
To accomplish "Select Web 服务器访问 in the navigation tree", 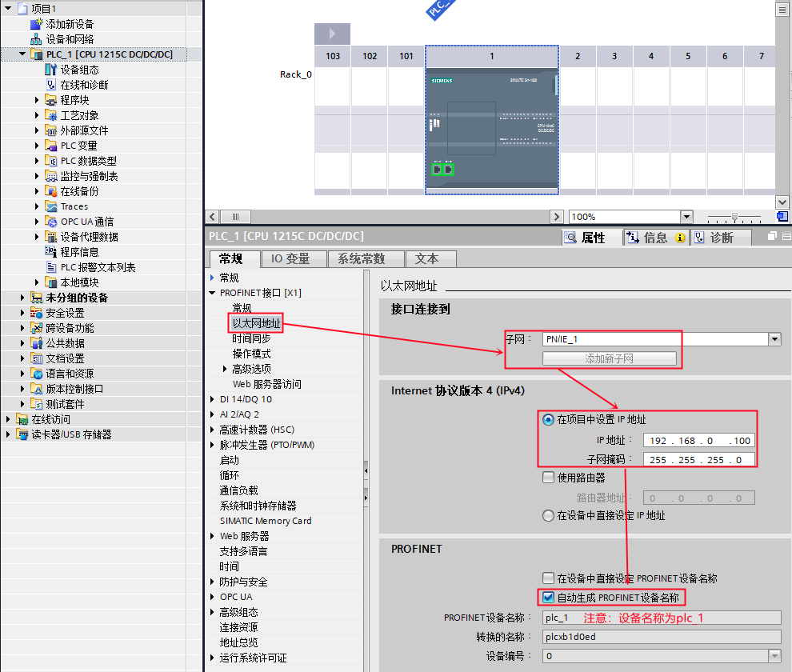I will pos(266,384).
